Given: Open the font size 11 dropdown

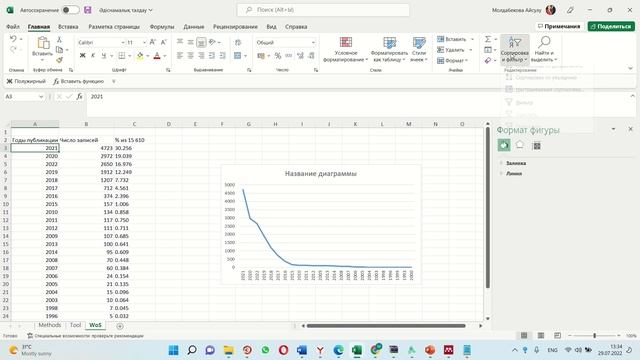Looking at the screenshot, I should (x=144, y=42).
